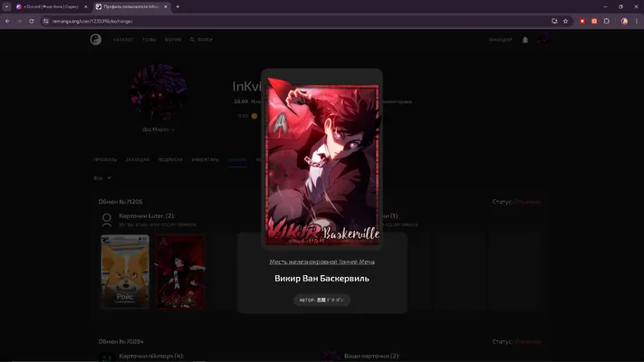Expand the 'Все' filter dropdown
The image size is (644, 362).
[x=102, y=178]
